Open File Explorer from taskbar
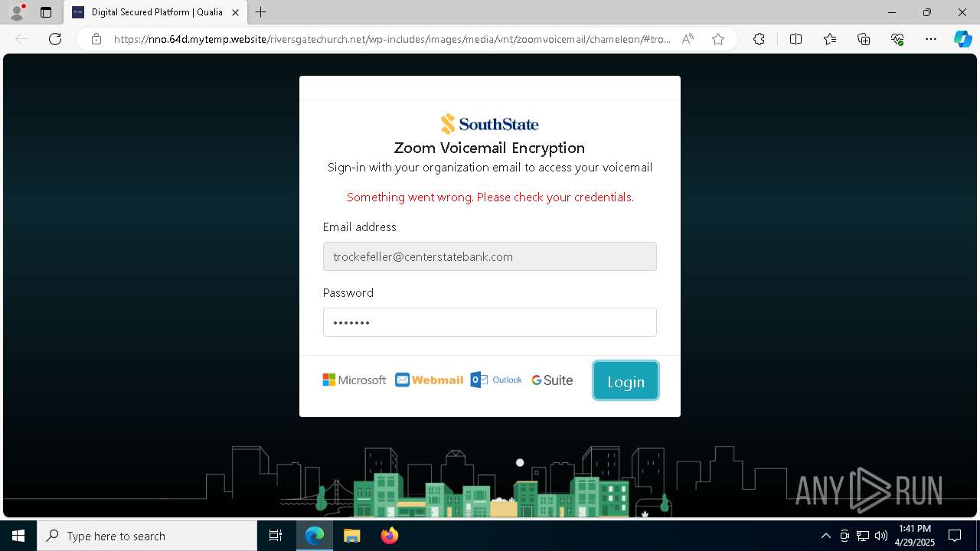The image size is (980, 551). 352,536
